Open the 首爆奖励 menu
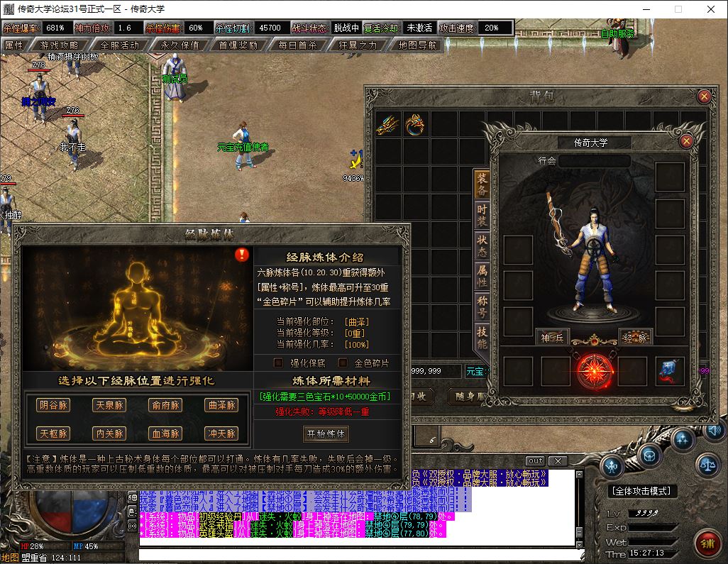 click(x=238, y=45)
